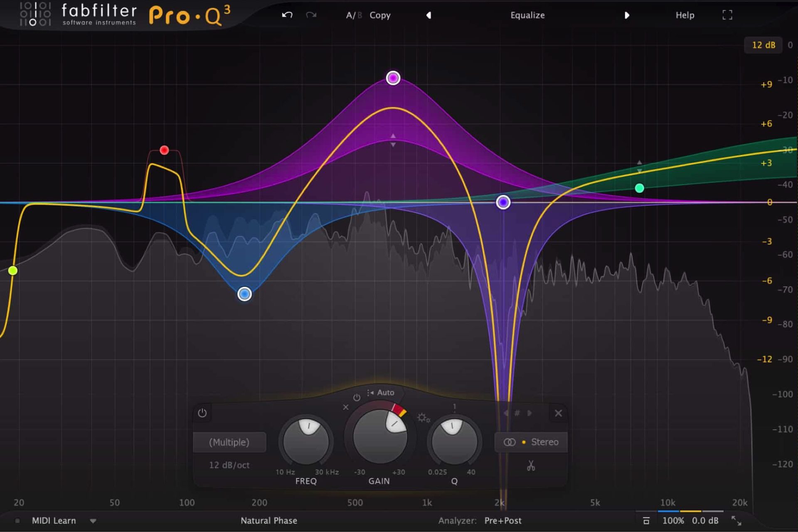Open the (Multiple) filter shape selector

pyautogui.click(x=230, y=442)
